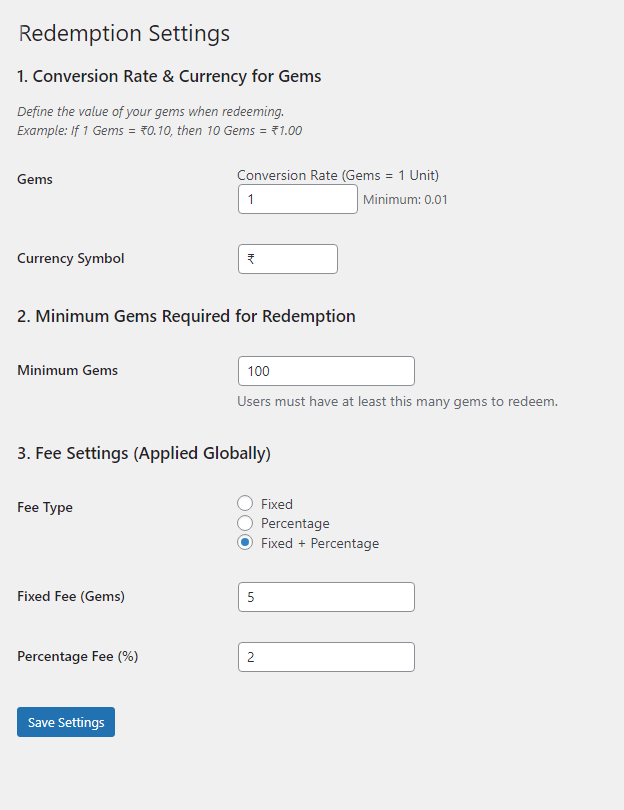Choose the Percentage fee type option
Screen dimensions: 624x810
(245, 523)
